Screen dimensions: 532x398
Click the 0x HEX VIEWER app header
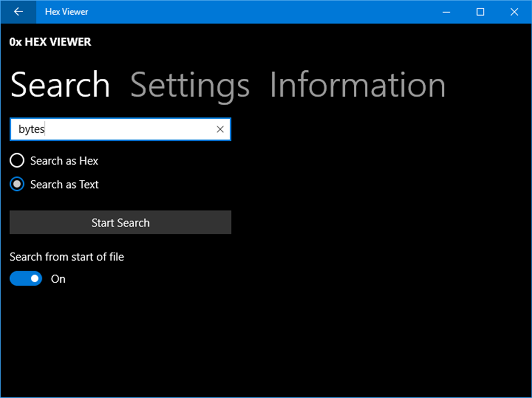click(50, 42)
